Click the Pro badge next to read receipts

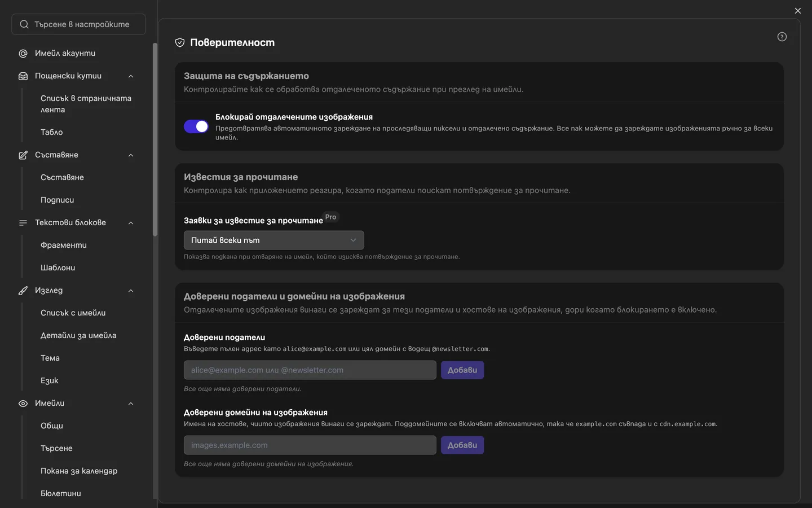331,217
